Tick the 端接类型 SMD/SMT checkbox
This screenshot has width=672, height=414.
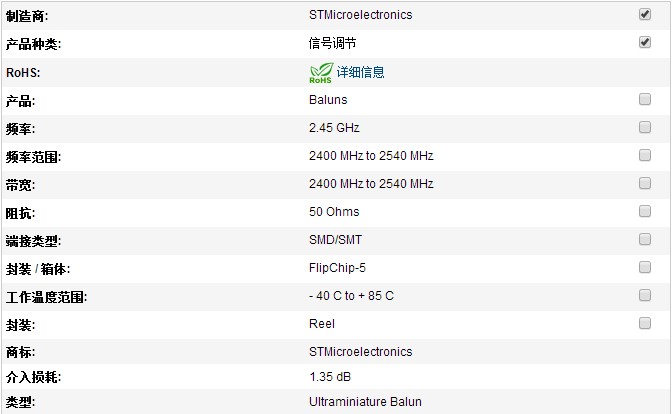tap(645, 239)
